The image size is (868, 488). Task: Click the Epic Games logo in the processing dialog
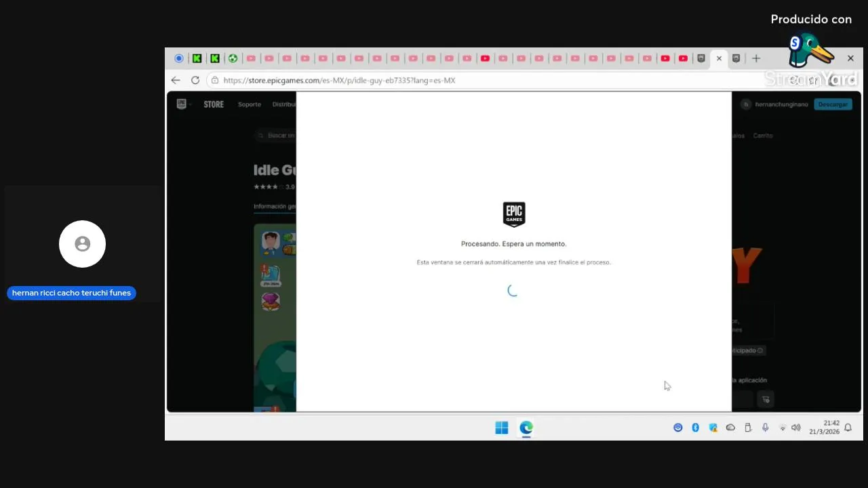[x=514, y=214]
